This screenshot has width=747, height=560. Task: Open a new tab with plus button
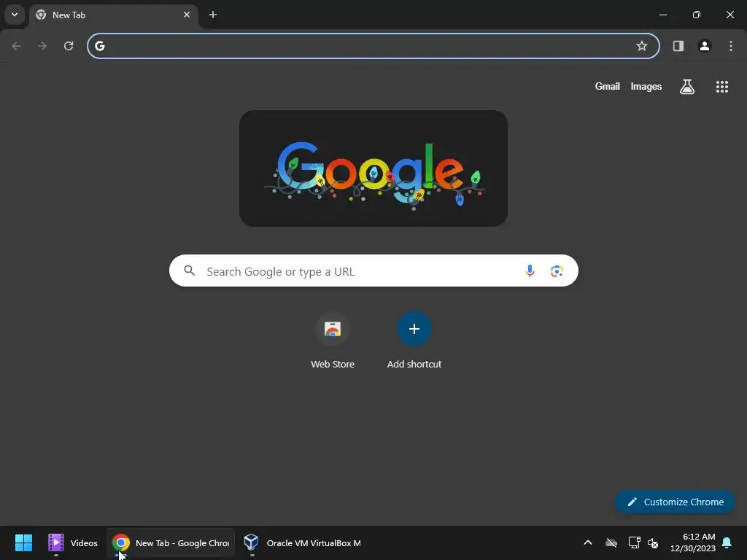[213, 15]
